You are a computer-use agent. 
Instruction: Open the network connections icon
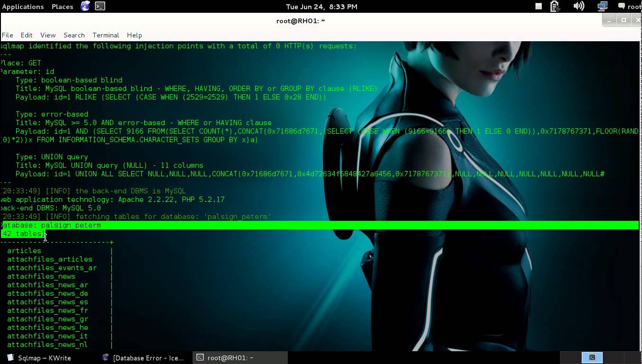[603, 6]
